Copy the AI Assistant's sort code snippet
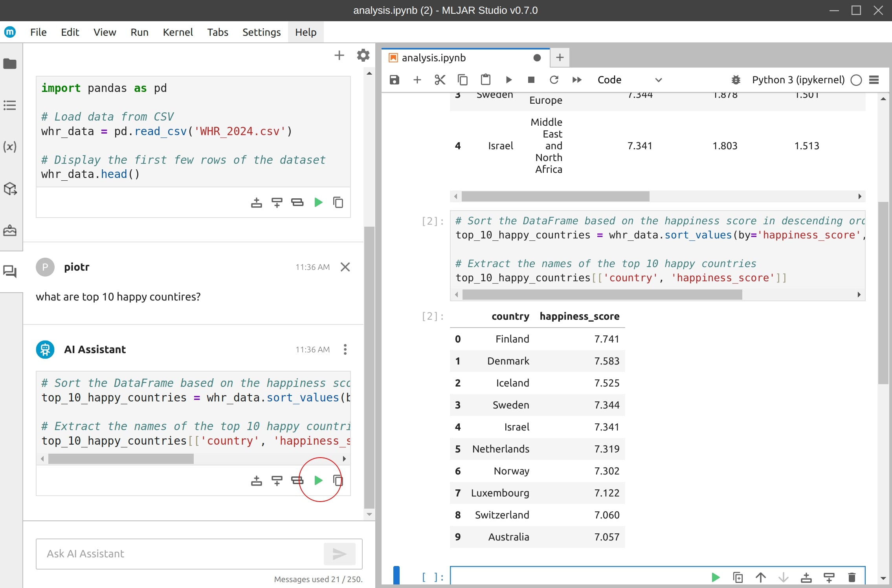Screen dimensions: 892x588 338,480
